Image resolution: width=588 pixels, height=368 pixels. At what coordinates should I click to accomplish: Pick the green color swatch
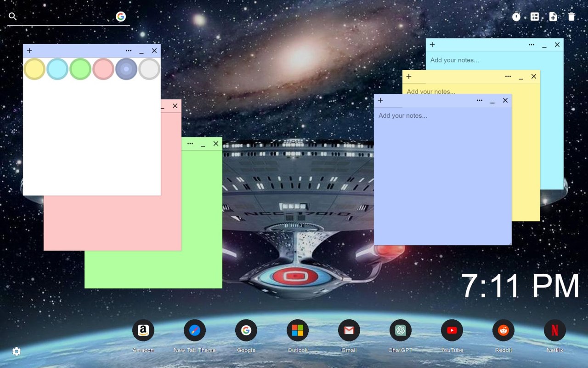(x=80, y=69)
